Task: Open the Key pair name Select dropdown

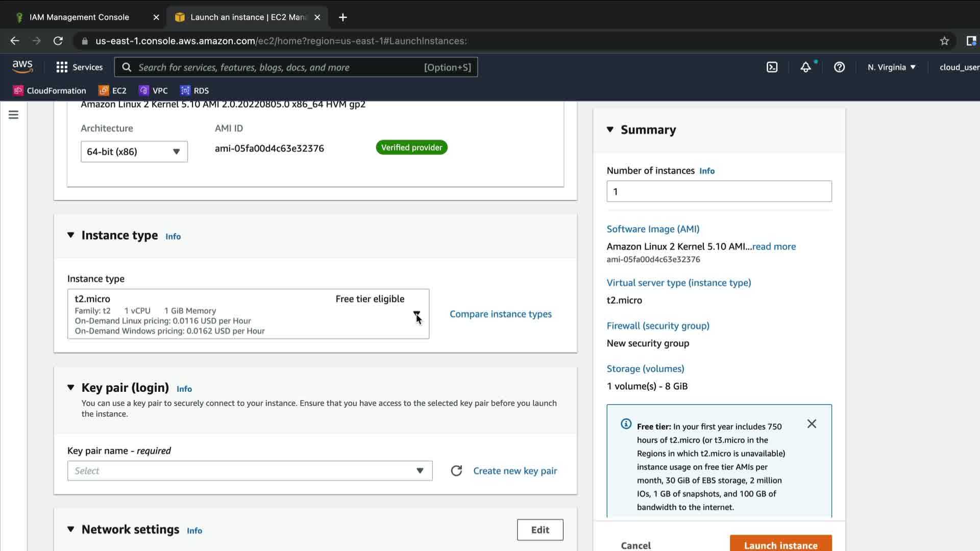Action: [x=250, y=471]
